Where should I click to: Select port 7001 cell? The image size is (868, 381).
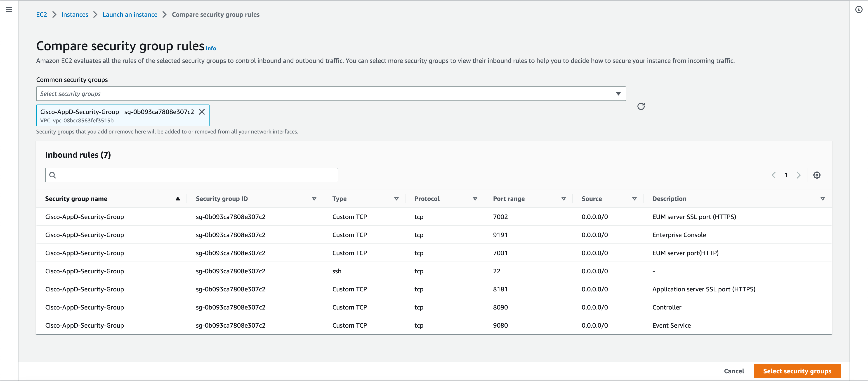[500, 253]
